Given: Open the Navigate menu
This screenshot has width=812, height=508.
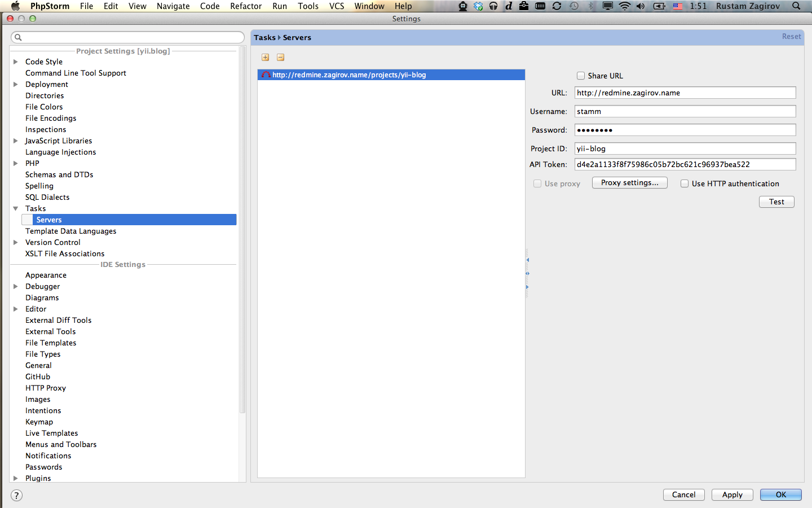Looking at the screenshot, I should [x=173, y=6].
